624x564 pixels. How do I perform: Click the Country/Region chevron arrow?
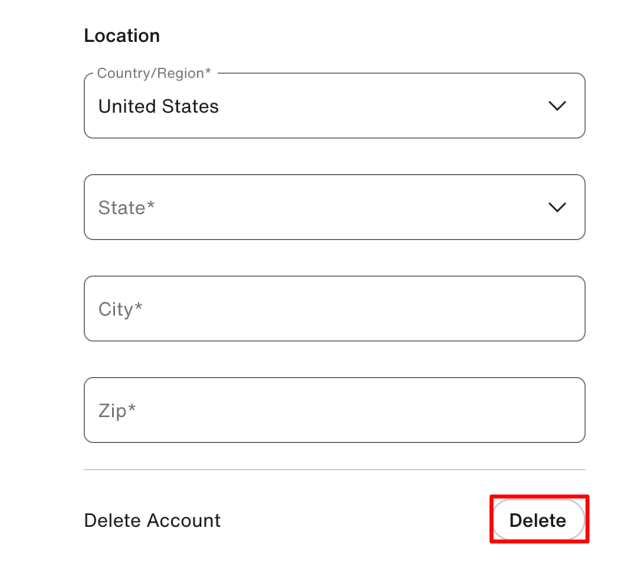557,106
